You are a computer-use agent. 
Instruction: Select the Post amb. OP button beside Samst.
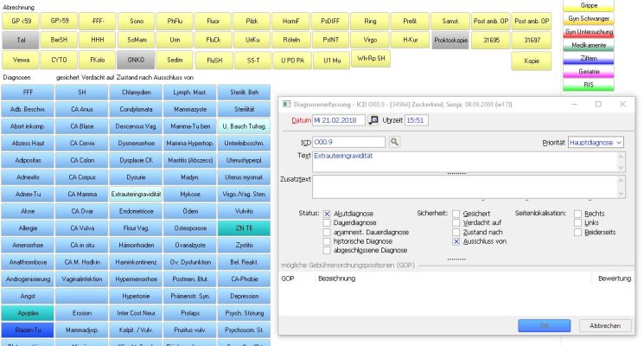491,21
